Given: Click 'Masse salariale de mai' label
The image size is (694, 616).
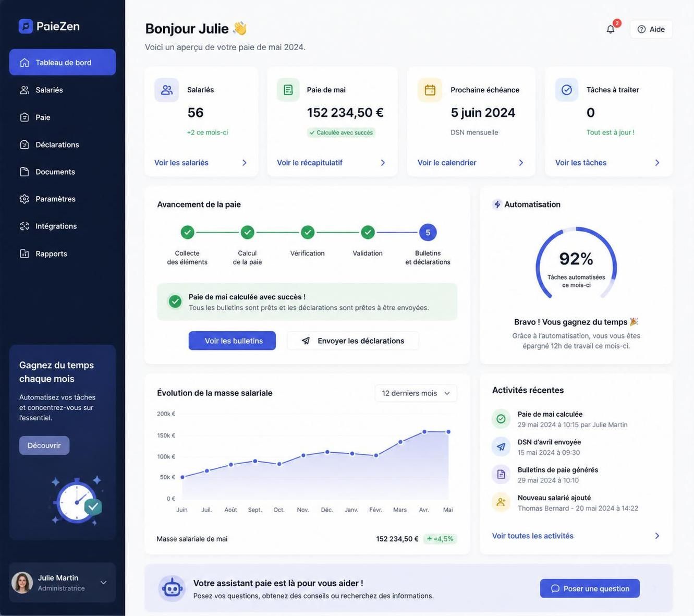Looking at the screenshot, I should tap(192, 539).
